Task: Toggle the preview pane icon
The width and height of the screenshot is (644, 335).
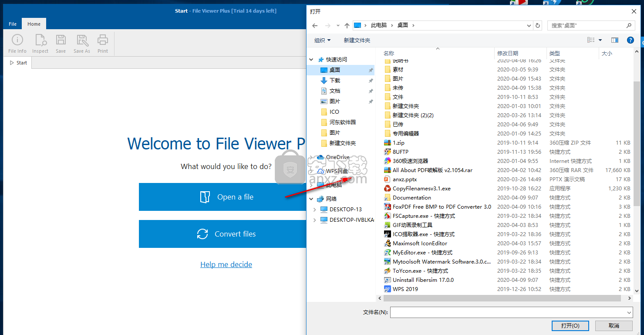Action: (x=615, y=40)
